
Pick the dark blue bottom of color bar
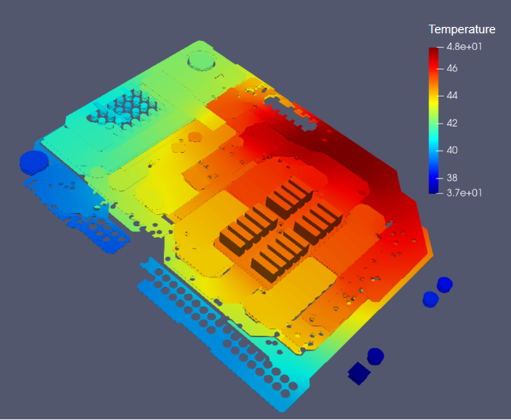click(x=433, y=188)
